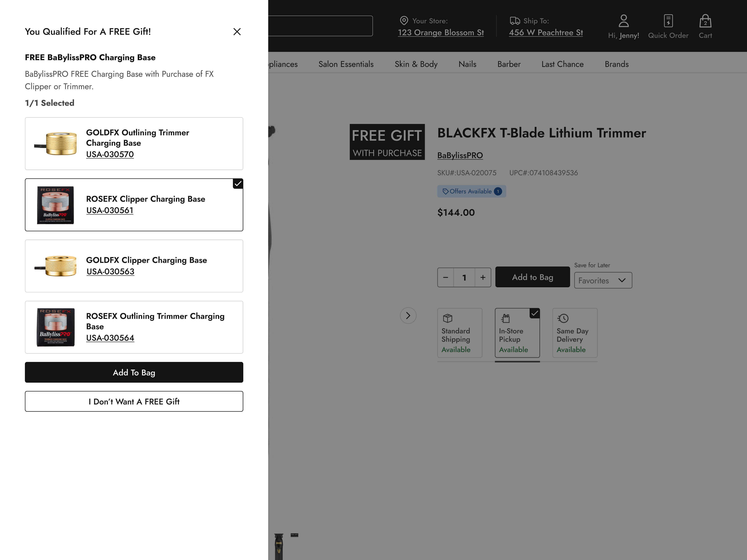Click ROSEFX Outlining Trimmer base thumbnail
The image size is (747, 560).
(55, 327)
